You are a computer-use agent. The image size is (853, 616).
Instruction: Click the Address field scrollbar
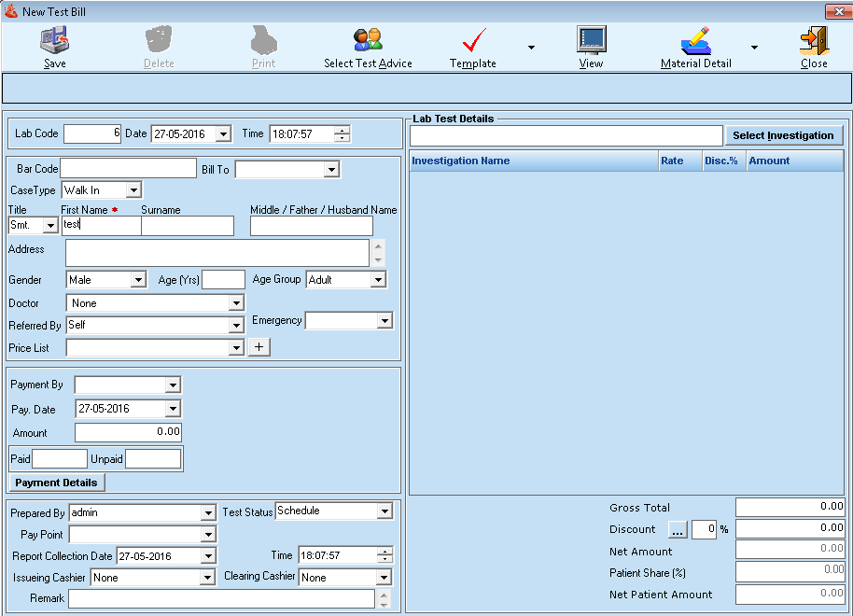click(x=379, y=253)
